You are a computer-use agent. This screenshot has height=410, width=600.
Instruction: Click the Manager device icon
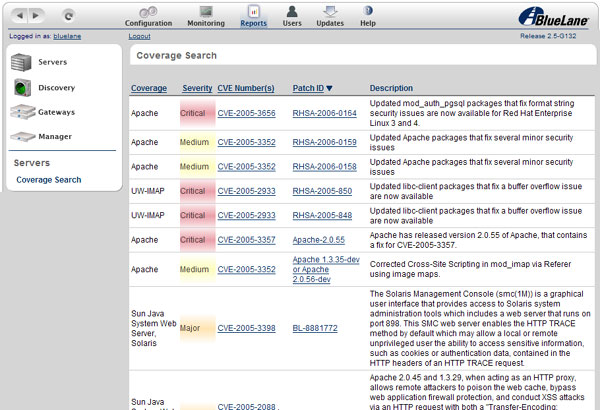pyautogui.click(x=22, y=136)
